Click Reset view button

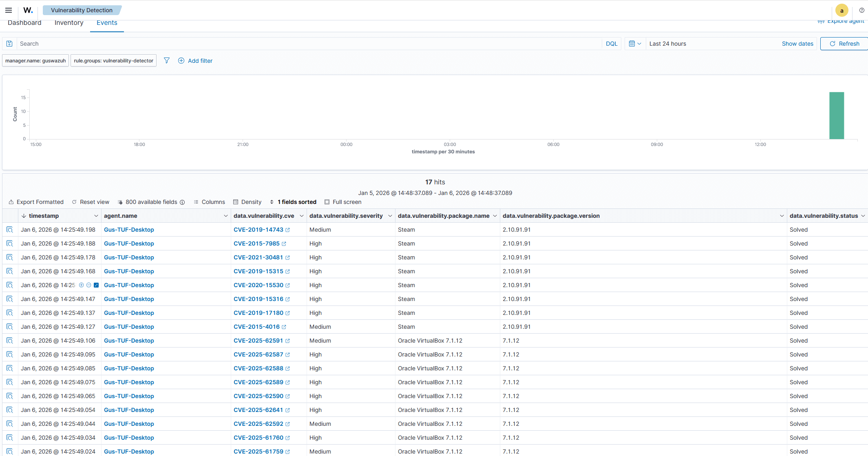pyautogui.click(x=91, y=202)
